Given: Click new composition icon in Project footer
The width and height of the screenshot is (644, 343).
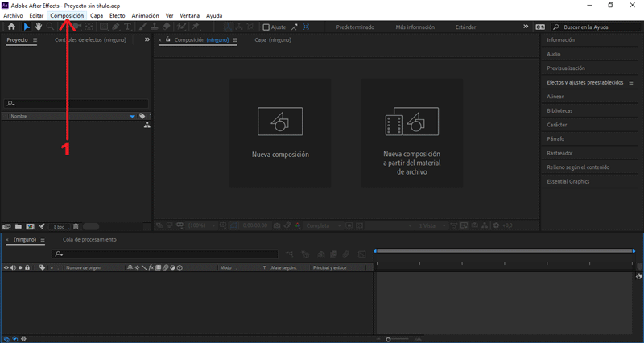Looking at the screenshot, I should coord(30,226).
